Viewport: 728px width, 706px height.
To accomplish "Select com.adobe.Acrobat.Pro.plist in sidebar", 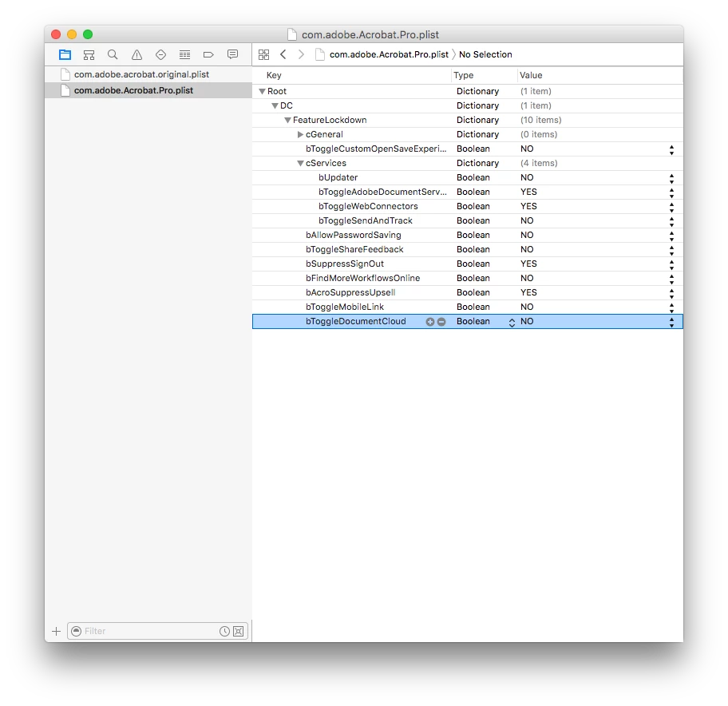I will click(148, 90).
